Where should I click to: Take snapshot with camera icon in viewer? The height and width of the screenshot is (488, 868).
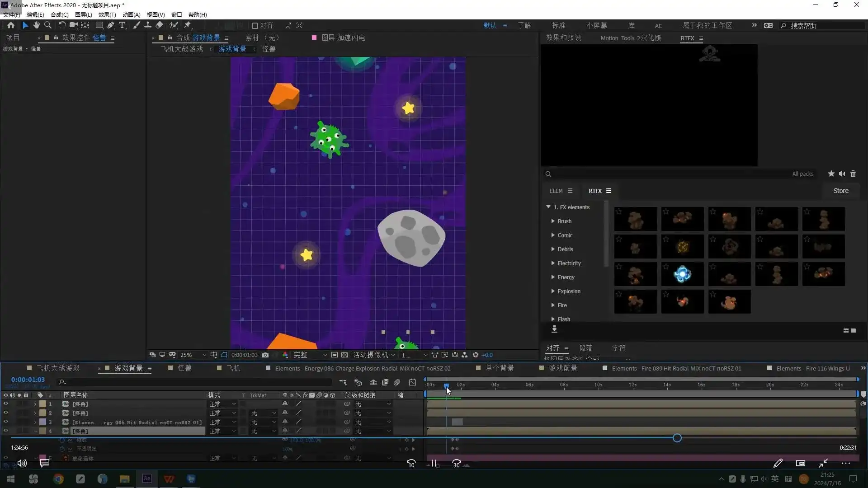[265, 355]
